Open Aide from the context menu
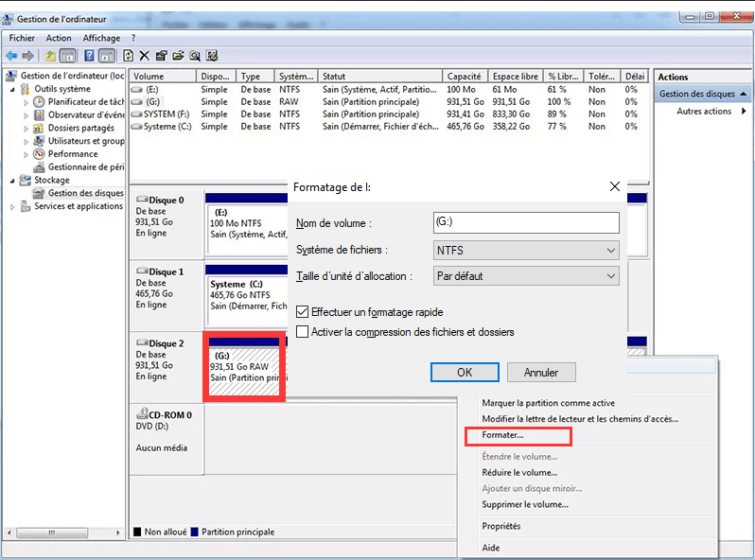Screen dimensions: 755x560 pyautogui.click(x=491, y=548)
